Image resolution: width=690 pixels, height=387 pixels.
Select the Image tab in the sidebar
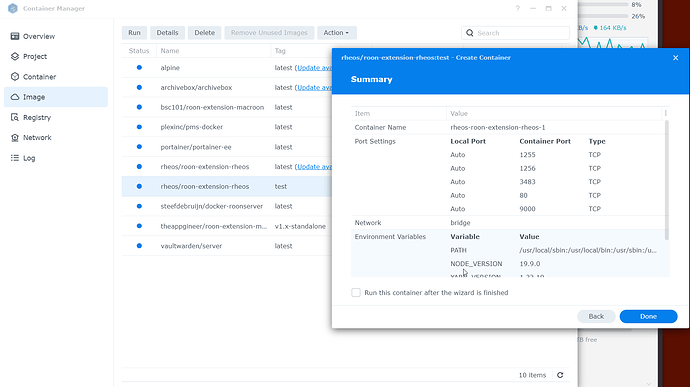pyautogui.click(x=56, y=97)
